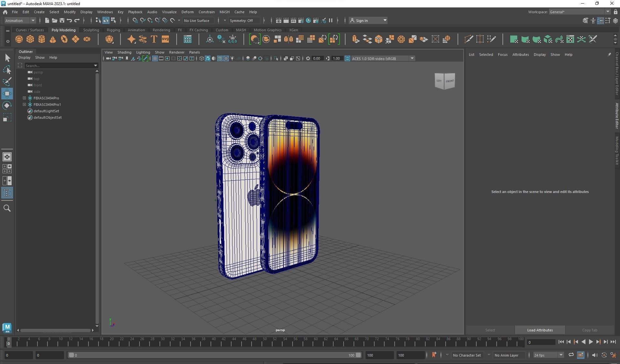Expand the FBXASC0494Pro1 node

click(x=24, y=104)
